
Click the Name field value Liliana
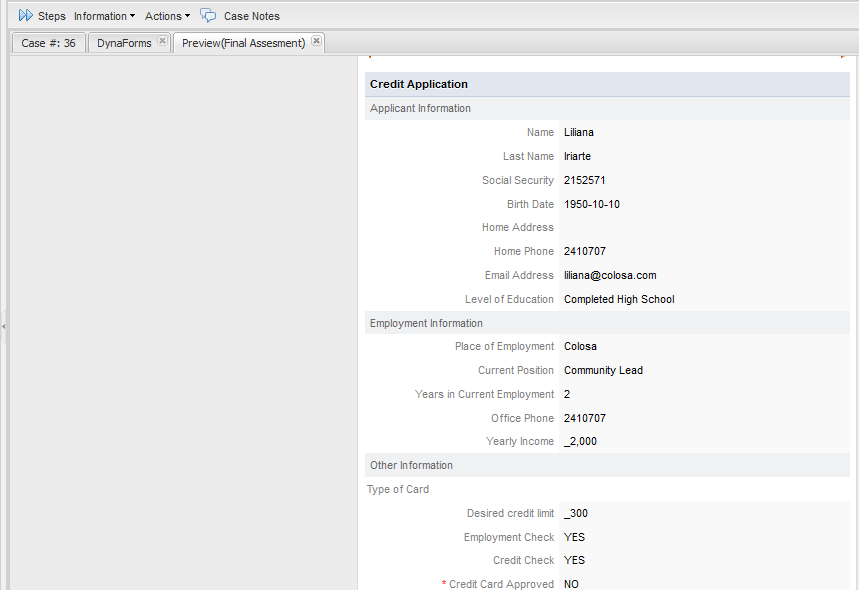coord(579,132)
